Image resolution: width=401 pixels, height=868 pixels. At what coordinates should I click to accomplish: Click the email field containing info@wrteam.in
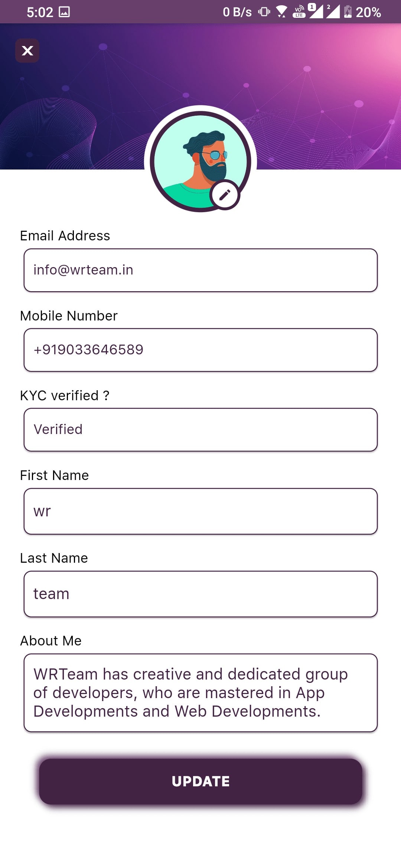(200, 270)
